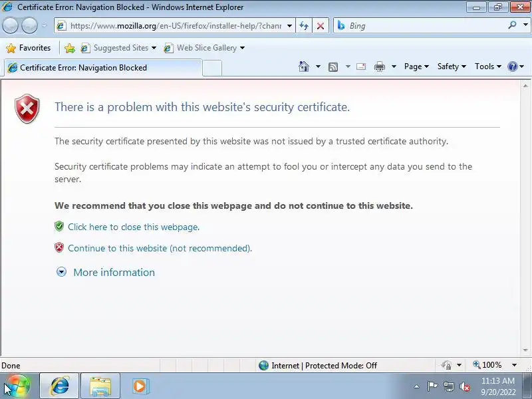Click Continue to this website (not recommended)
Screen dimensions: 532x399
(x=160, y=248)
